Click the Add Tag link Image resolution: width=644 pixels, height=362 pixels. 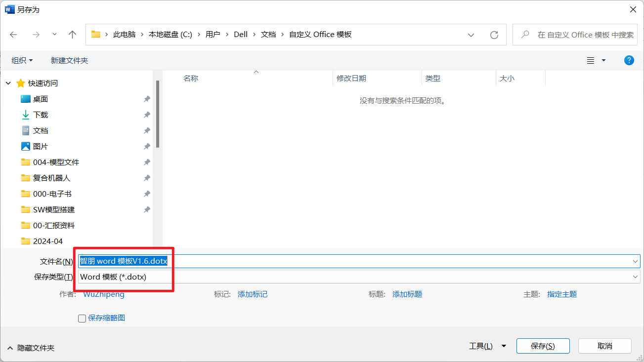(x=253, y=294)
